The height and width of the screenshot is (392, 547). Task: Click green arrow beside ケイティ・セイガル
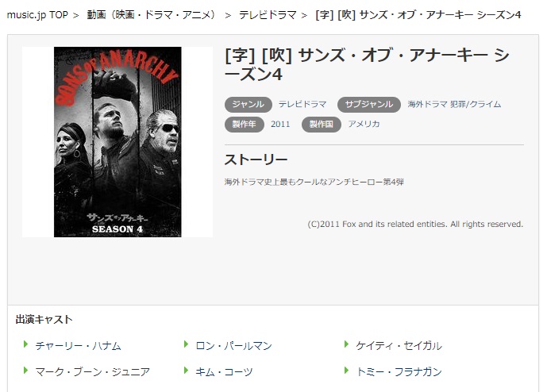(346, 344)
